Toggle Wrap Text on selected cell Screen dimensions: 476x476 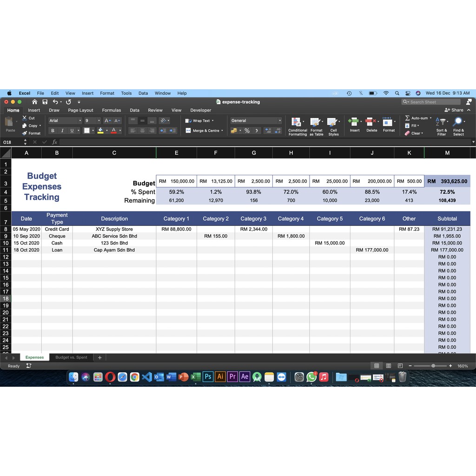pyautogui.click(x=200, y=121)
